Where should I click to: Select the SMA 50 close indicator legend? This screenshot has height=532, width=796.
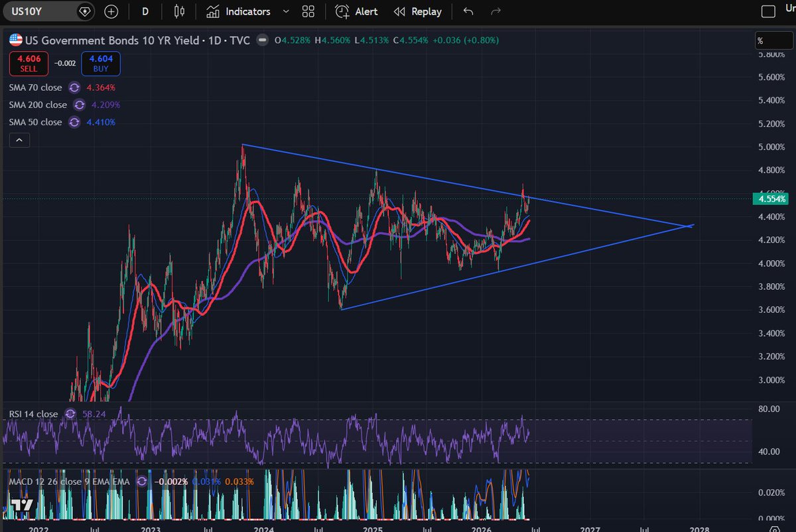click(36, 122)
